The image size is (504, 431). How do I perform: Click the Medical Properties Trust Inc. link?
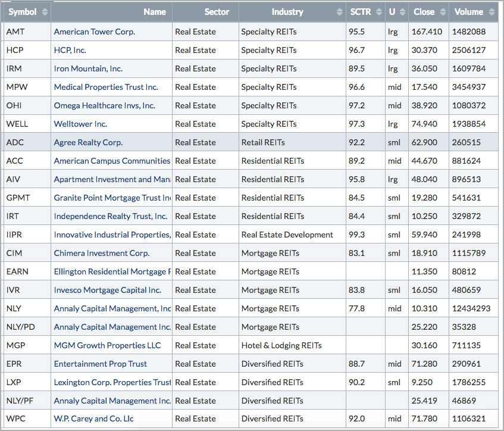tap(106, 87)
